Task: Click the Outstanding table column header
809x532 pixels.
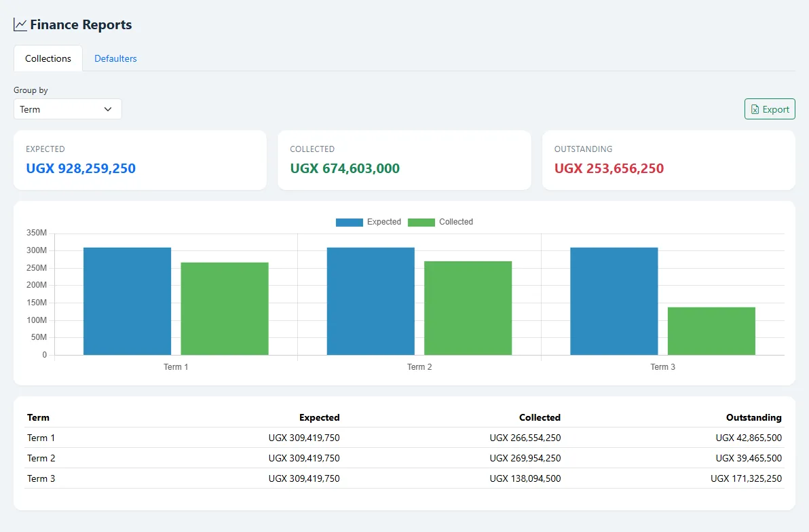Action: pos(754,417)
